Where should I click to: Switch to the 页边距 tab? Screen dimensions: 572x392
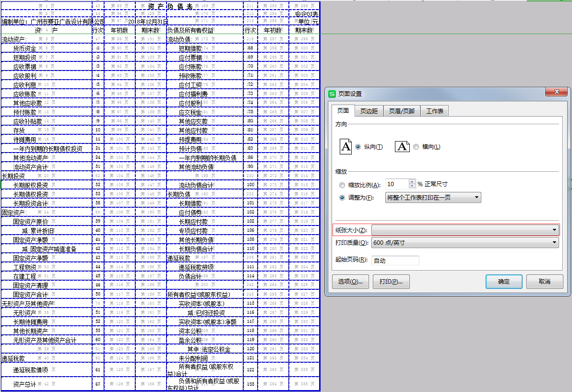369,111
